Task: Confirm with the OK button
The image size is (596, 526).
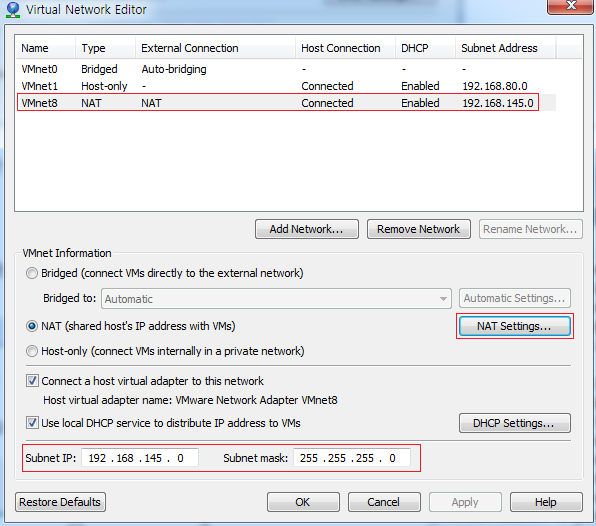Action: [303, 502]
